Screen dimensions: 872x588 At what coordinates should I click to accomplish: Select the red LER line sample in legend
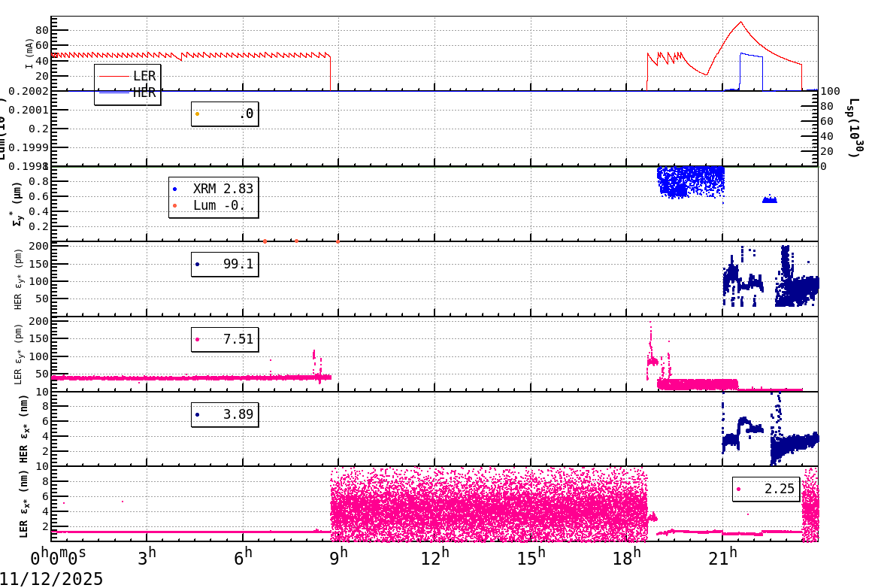pyautogui.click(x=114, y=76)
